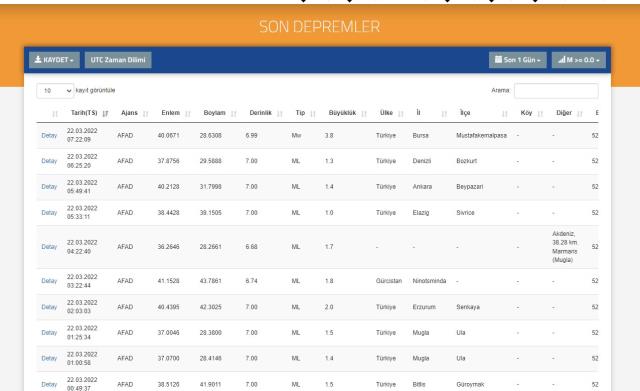Sort by the Derinlik column icon
This screenshot has width=640, height=391.
(x=280, y=113)
